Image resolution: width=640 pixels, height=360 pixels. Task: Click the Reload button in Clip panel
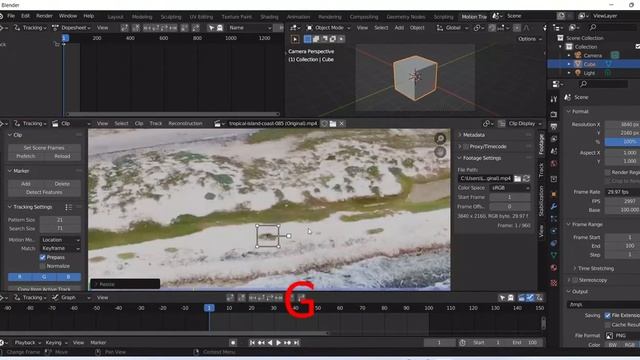tap(62, 156)
